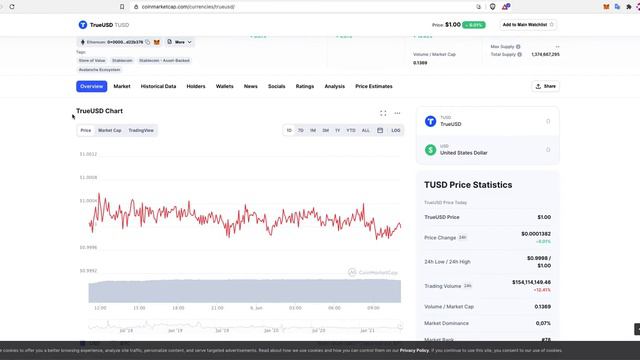Select the Store of Value tag
The height and width of the screenshot is (360, 640).
pyautogui.click(x=92, y=60)
